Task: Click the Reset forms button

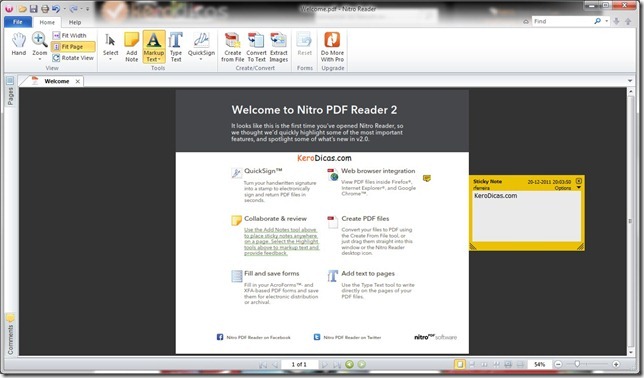Action: (x=304, y=44)
